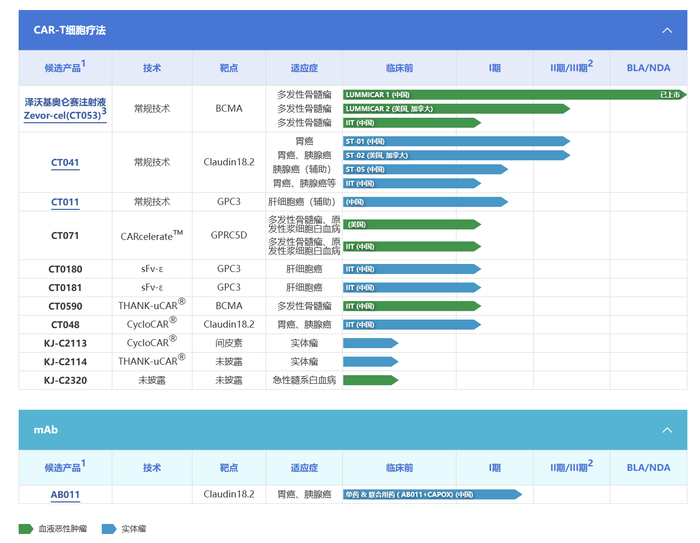Click the CT071 product name
This screenshot has width=700, height=543.
(x=65, y=235)
